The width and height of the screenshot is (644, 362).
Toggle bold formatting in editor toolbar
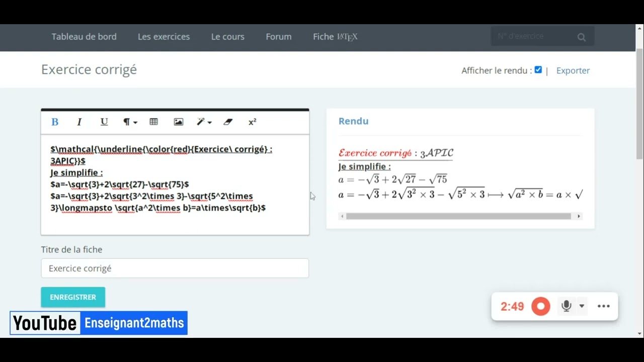[x=55, y=122]
